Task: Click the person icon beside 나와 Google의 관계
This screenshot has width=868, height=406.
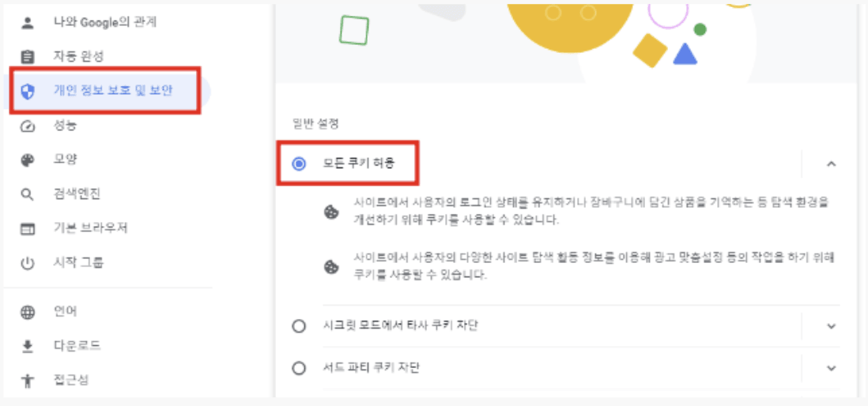Action: 28,23
